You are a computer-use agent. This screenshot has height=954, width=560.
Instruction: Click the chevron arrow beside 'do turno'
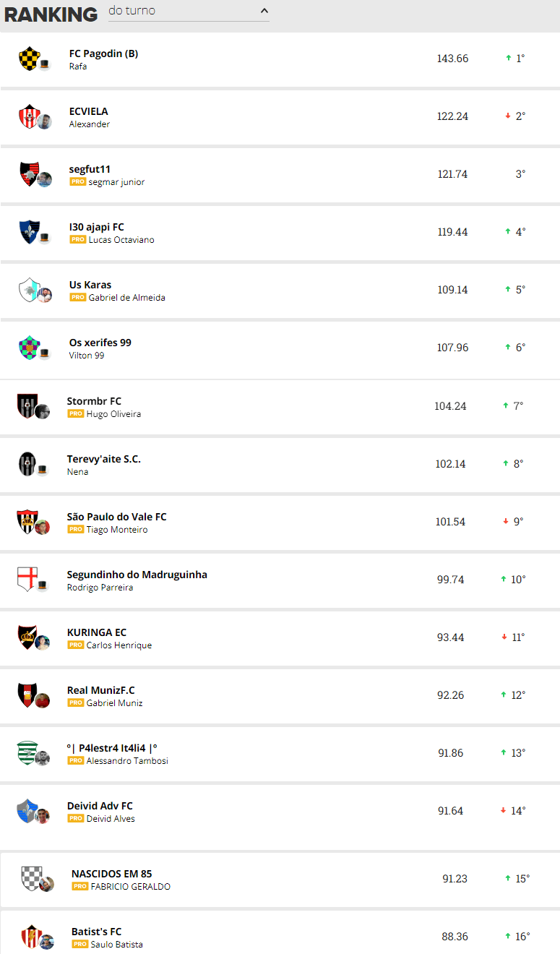(264, 11)
